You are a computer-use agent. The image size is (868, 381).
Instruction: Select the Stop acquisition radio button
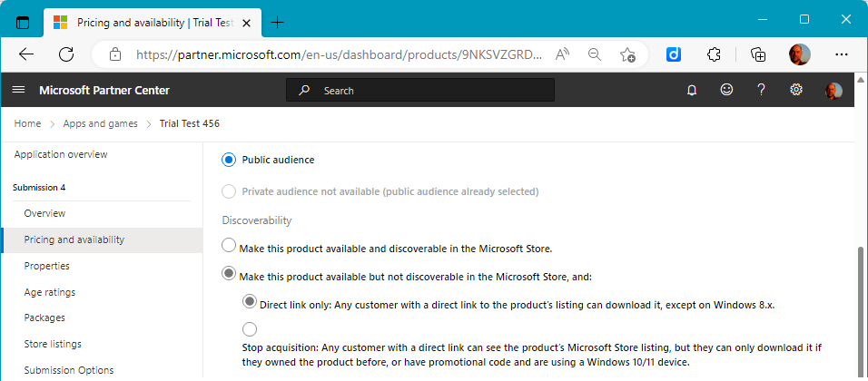point(250,329)
